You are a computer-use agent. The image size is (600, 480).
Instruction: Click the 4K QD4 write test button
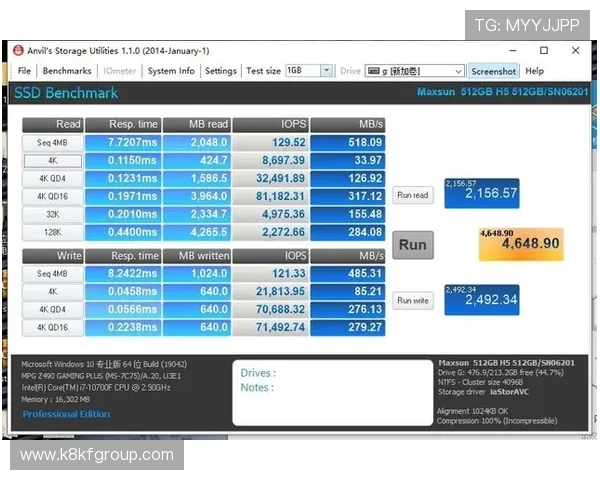53,310
